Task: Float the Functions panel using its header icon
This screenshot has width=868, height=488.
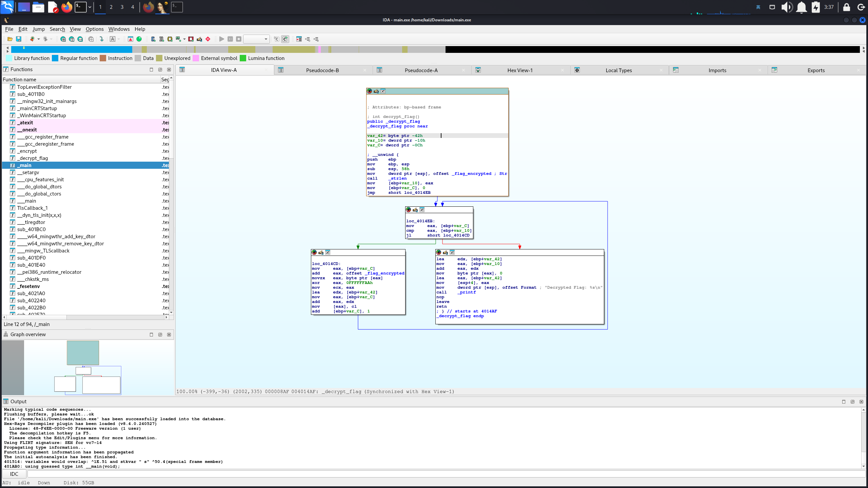Action: [x=160, y=69]
